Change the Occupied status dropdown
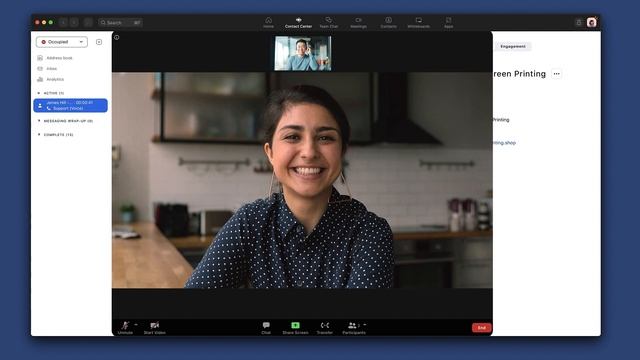Image resolution: width=640 pixels, height=360 pixels. tap(62, 42)
